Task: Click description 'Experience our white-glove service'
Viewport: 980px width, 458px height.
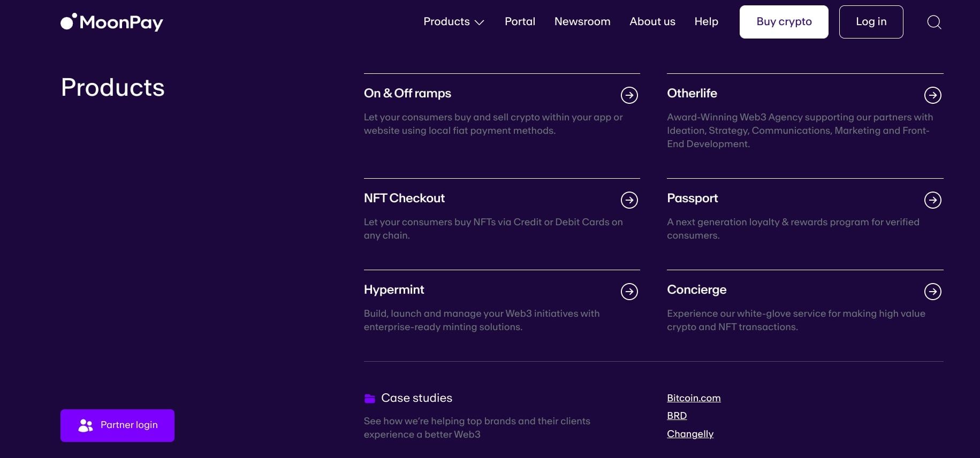Action: point(796,320)
